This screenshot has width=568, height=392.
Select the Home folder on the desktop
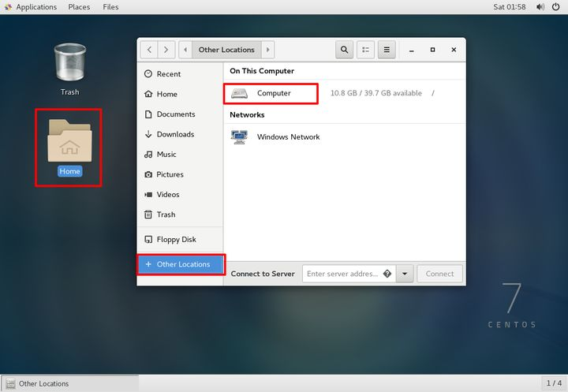[69, 147]
